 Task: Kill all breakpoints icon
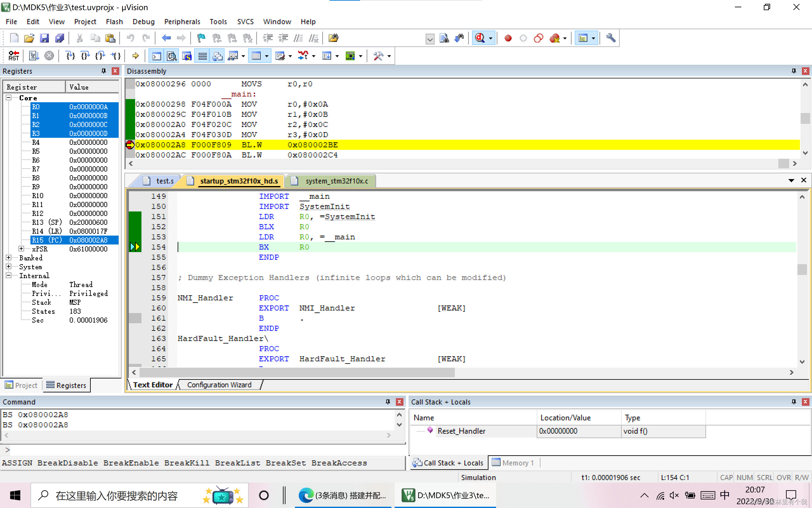click(x=555, y=38)
